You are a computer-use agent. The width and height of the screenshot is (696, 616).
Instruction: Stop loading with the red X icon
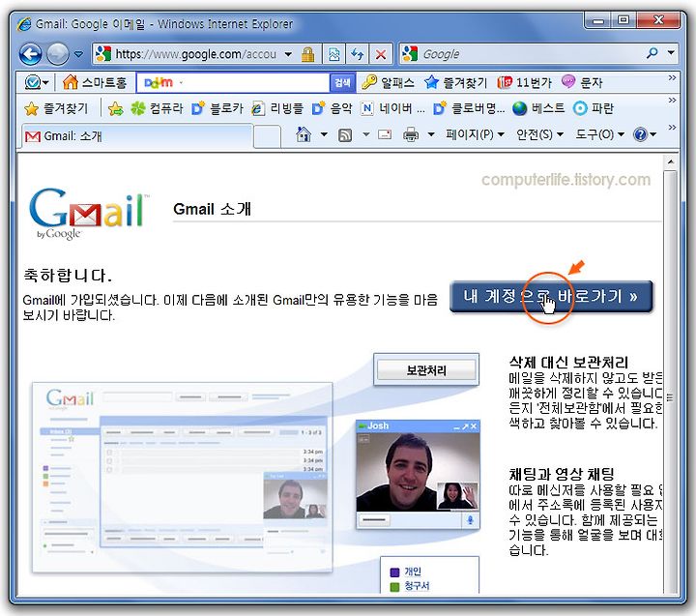pyautogui.click(x=381, y=54)
